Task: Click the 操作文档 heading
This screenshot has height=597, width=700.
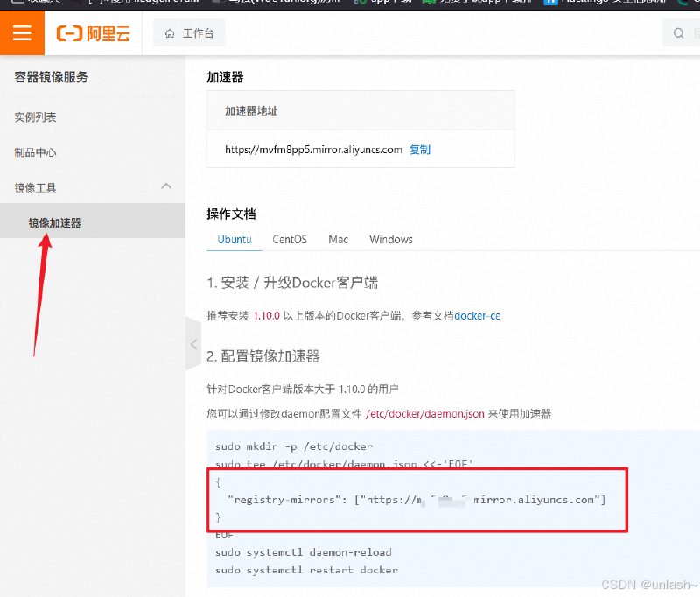Action: click(x=231, y=214)
